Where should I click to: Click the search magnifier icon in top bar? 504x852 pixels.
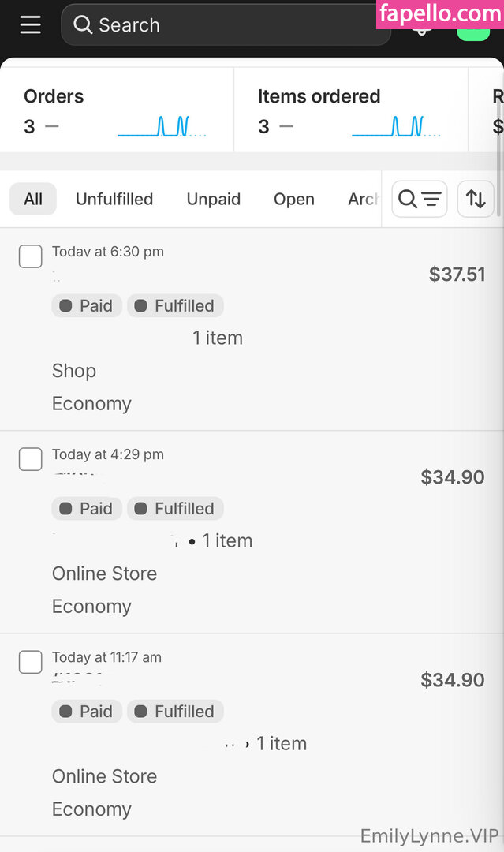83,25
